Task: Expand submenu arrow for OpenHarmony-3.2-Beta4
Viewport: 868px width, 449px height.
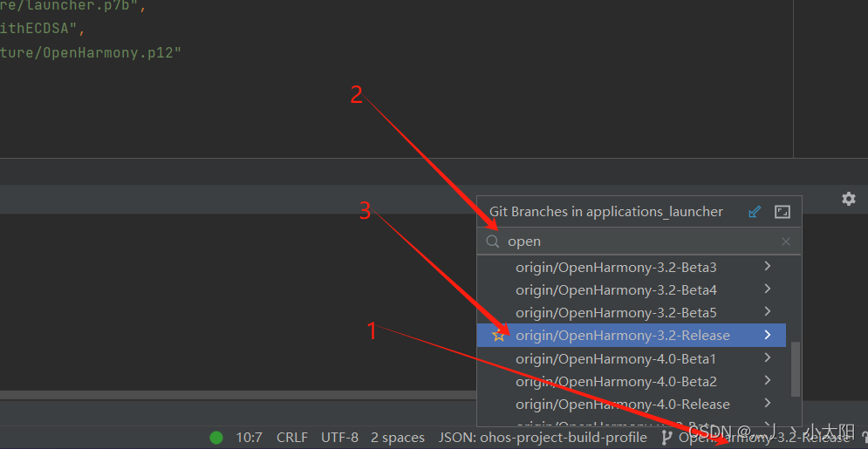Action: [x=768, y=289]
